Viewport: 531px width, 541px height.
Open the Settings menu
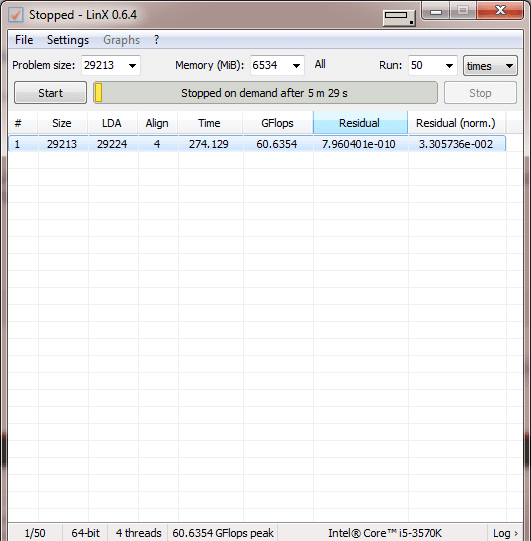[68, 40]
